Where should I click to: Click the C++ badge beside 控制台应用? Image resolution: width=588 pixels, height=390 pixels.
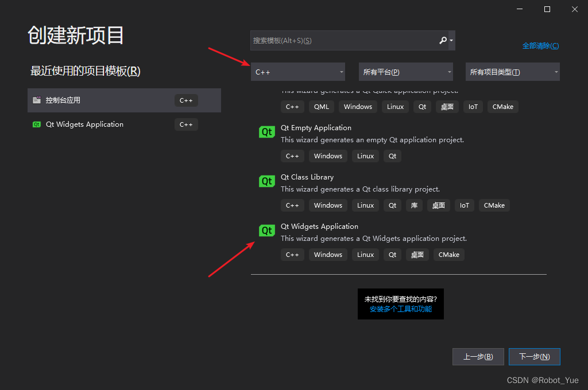pyautogui.click(x=186, y=100)
